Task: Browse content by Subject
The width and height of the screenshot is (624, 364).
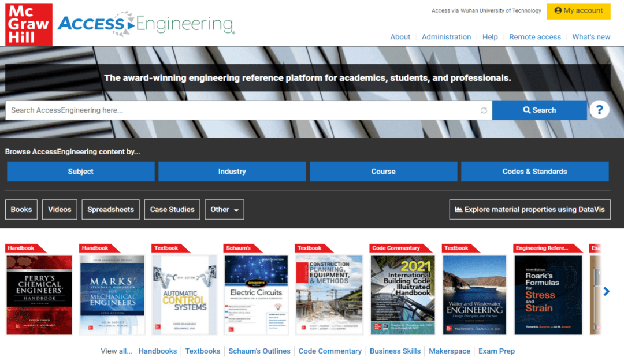Action: pos(81,172)
